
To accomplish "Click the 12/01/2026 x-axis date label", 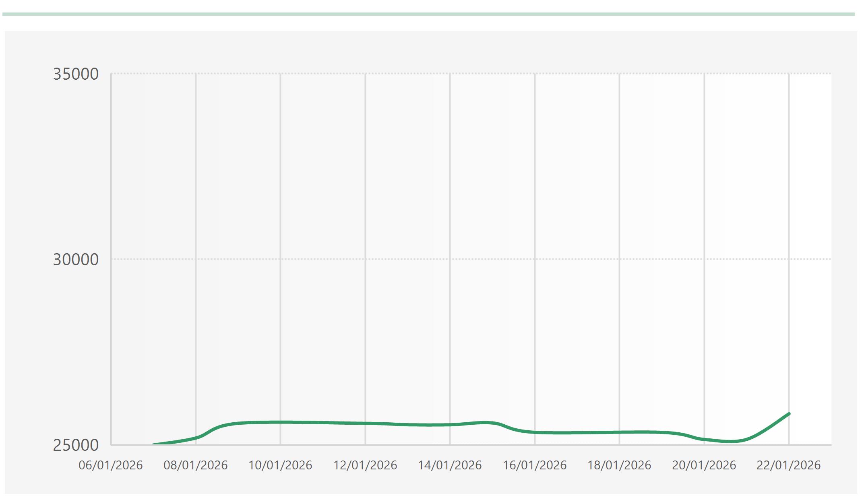I will pos(365,465).
